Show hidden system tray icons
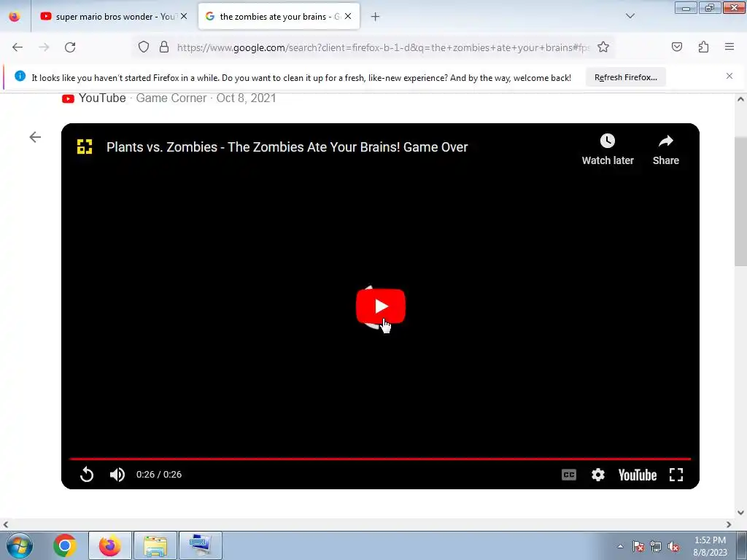Image resolution: width=747 pixels, height=560 pixels. [x=620, y=547]
